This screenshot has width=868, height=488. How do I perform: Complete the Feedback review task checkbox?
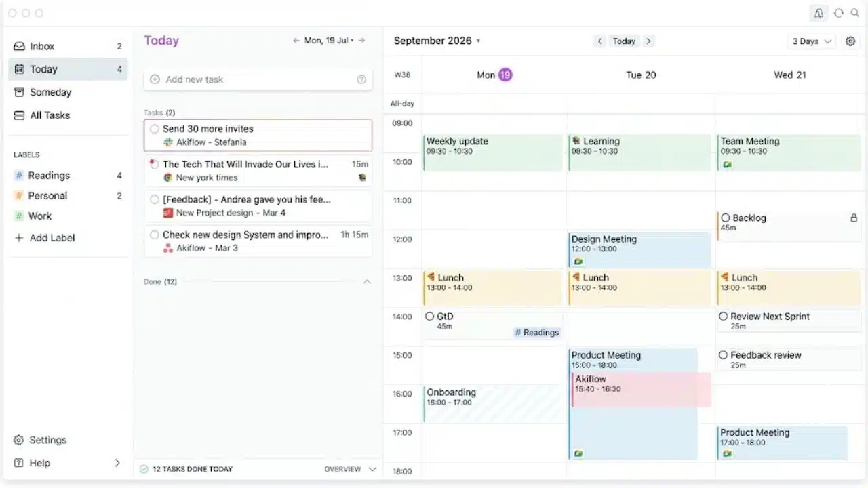(x=724, y=355)
